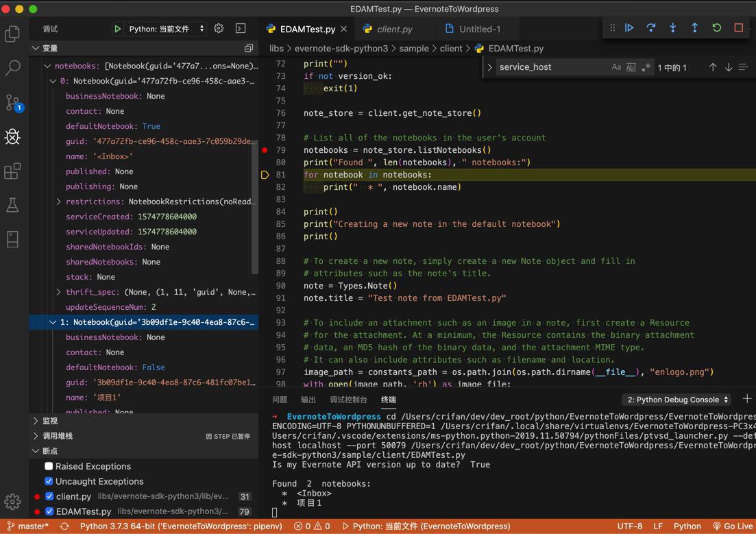Click the evernote-sdk-python3 breadcrumb

[341, 48]
